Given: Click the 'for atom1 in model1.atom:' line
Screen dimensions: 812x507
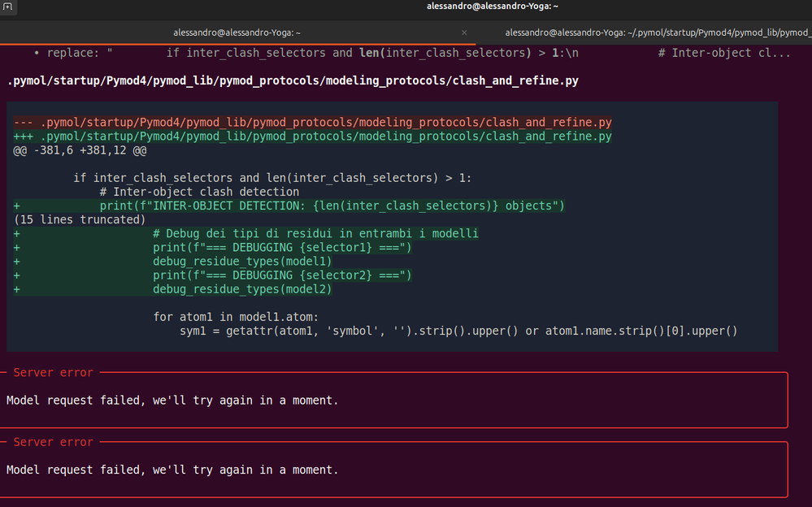Looking at the screenshot, I should coord(237,317).
